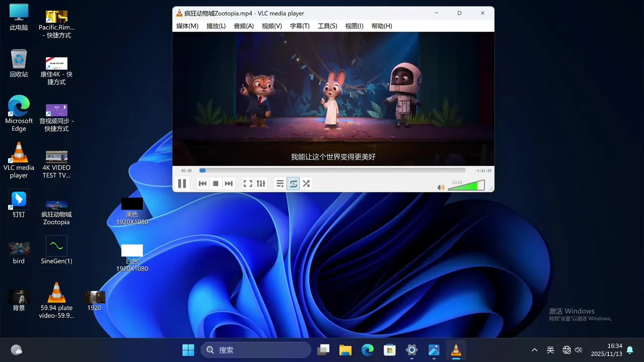The width and height of the screenshot is (644, 362).
Task: Open the 视图(I) menu
Action: 354,26
